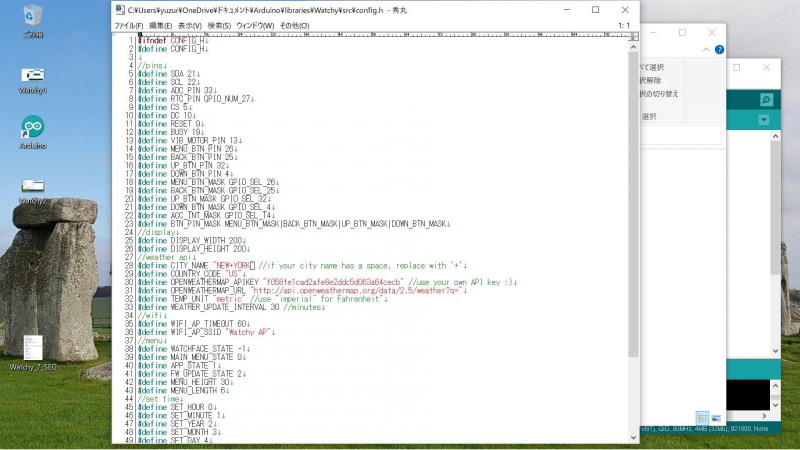Click the WIFI_AP_SSID "Watchy AP" line

pos(206,332)
